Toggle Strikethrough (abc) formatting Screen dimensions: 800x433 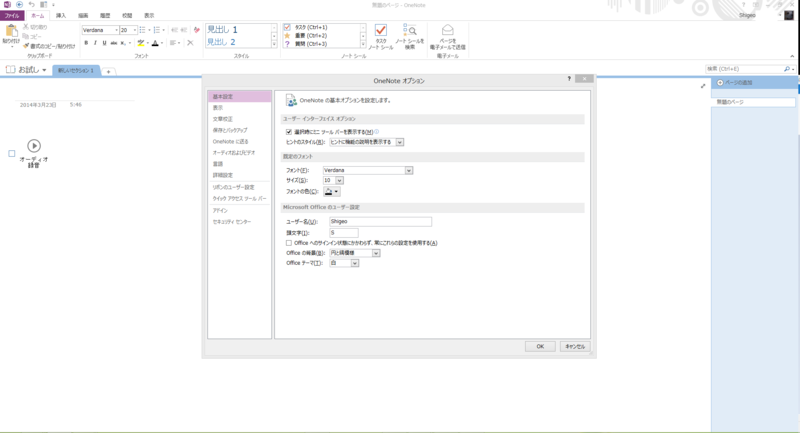[x=113, y=43]
